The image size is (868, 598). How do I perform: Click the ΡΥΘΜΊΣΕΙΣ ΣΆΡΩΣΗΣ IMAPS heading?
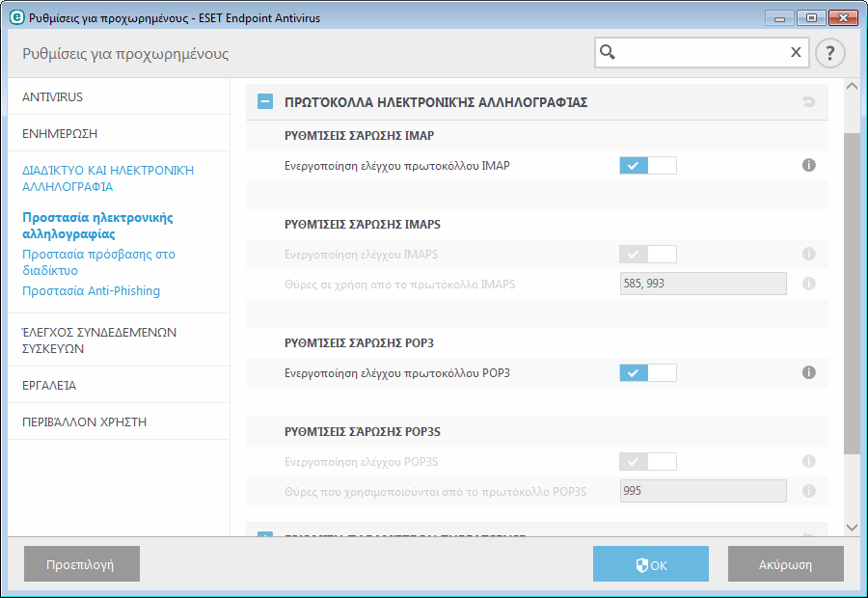[x=363, y=224]
